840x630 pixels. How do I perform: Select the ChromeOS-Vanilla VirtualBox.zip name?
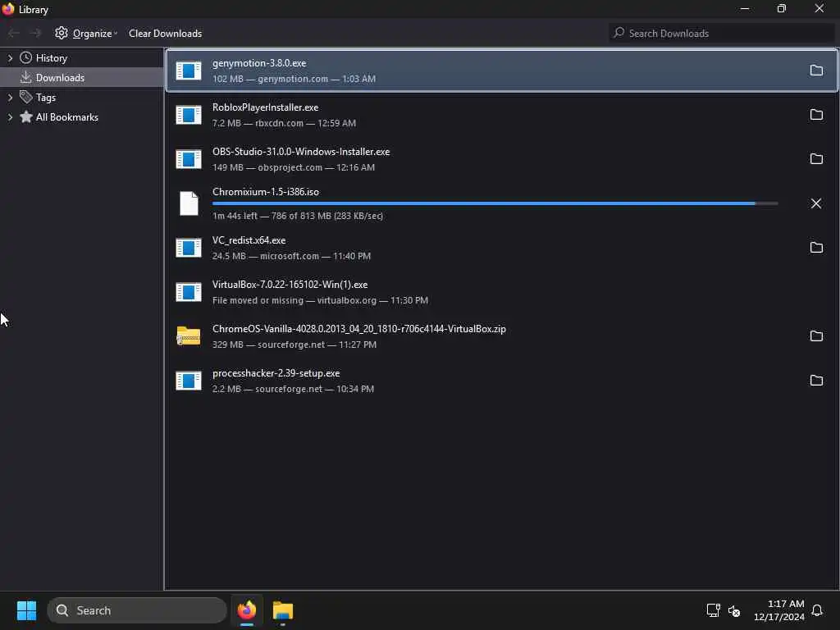(359, 329)
